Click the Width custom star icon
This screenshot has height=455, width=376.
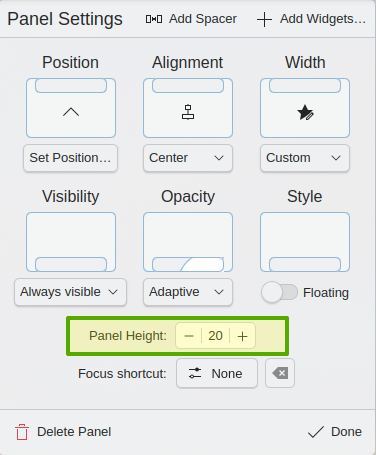[305, 112]
